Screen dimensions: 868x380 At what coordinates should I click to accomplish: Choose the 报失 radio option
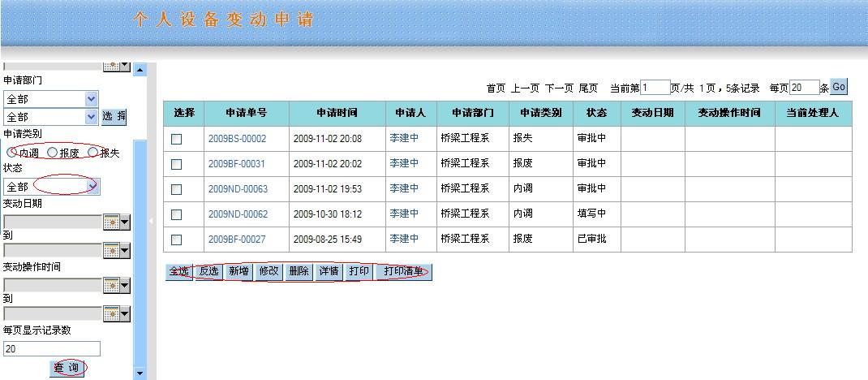pos(92,152)
